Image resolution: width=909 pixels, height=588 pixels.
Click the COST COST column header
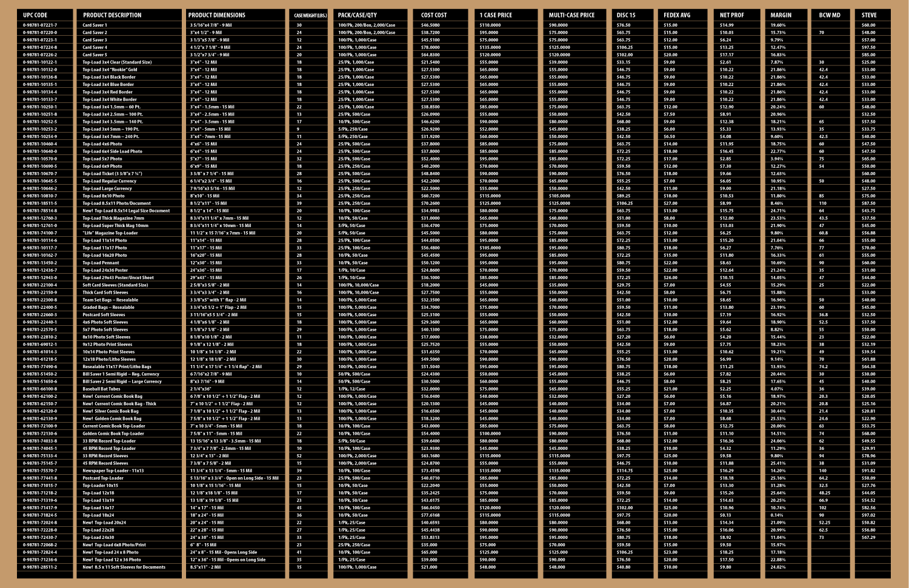pos(434,15)
